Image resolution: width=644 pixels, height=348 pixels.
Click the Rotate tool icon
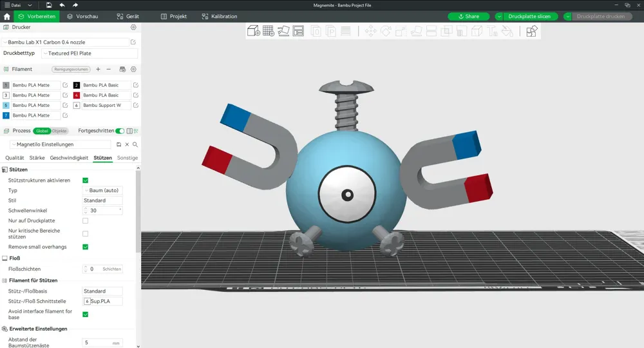(386, 31)
